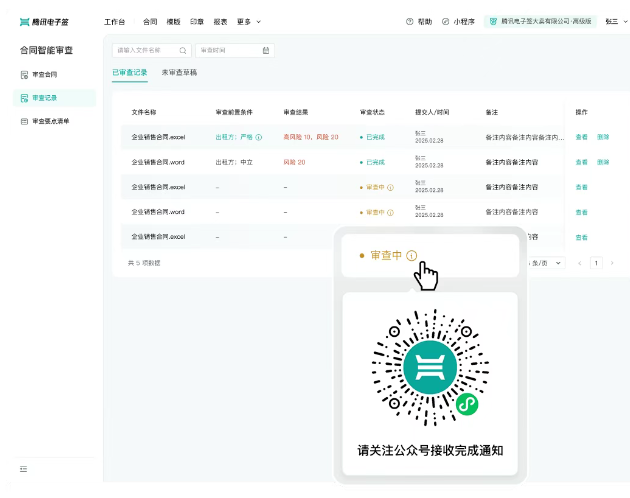Viewport: 630px width, 498px height.
Task: Open the 印章 navigation item
Action: tap(197, 22)
